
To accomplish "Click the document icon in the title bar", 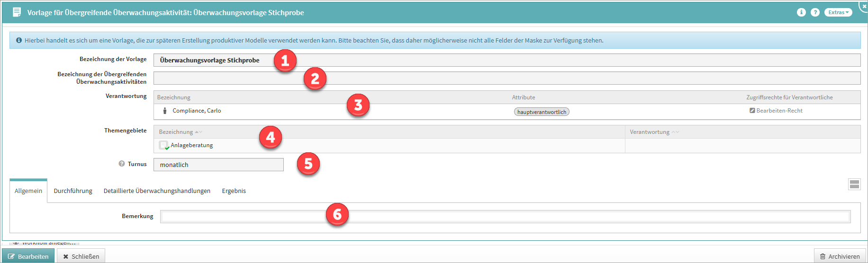I will point(17,12).
